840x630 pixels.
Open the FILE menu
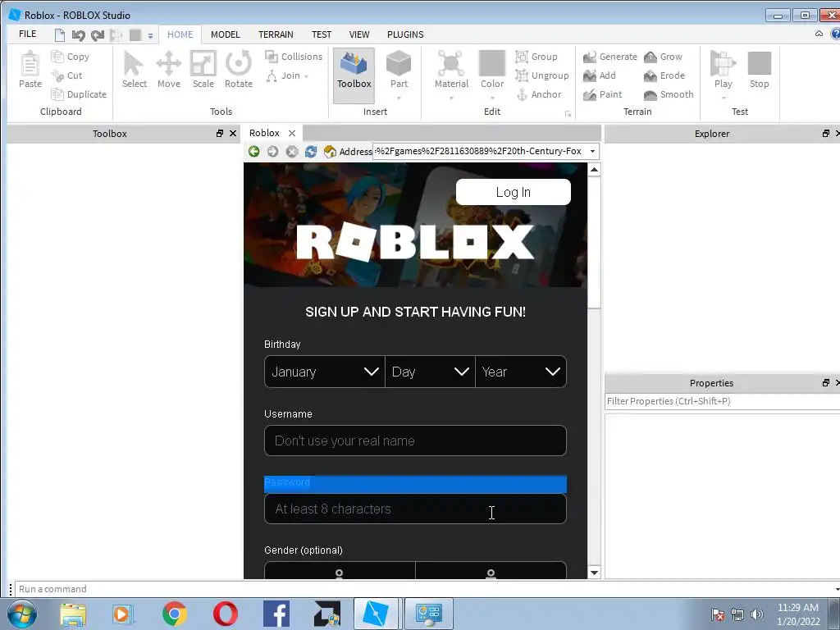click(x=27, y=34)
